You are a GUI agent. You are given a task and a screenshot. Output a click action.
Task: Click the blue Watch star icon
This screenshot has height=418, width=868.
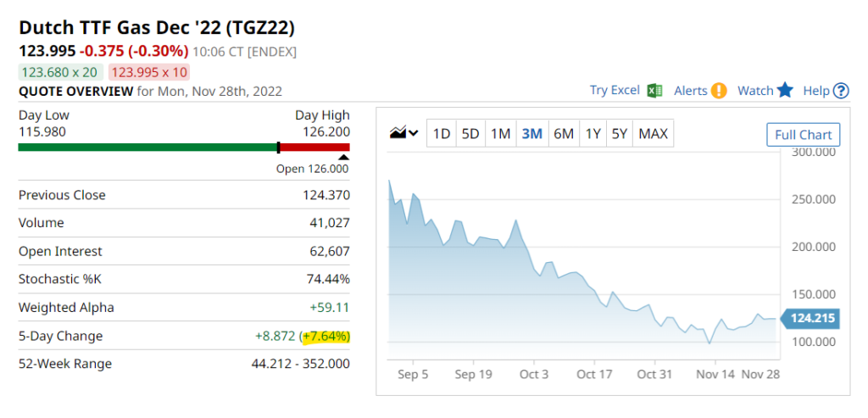point(785,91)
